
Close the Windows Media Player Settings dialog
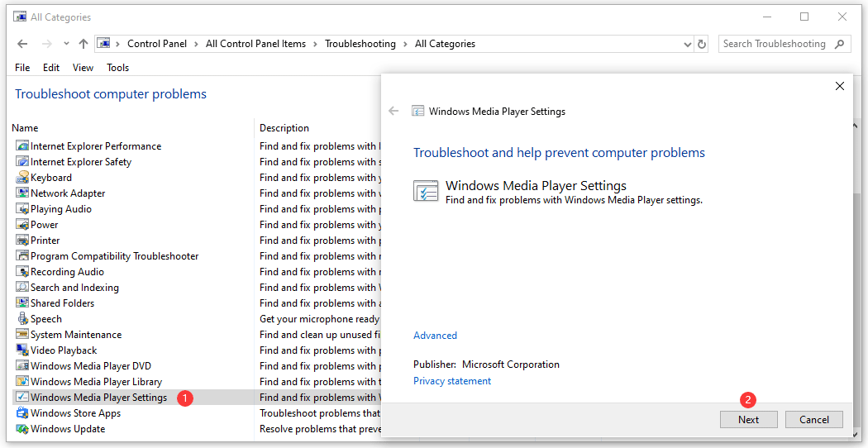tap(840, 86)
